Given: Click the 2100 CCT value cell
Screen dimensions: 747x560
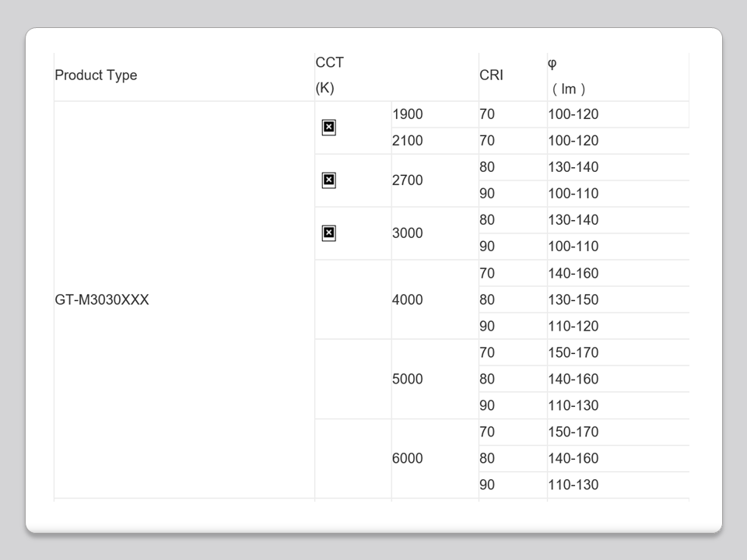Looking at the screenshot, I should pyautogui.click(x=408, y=141).
